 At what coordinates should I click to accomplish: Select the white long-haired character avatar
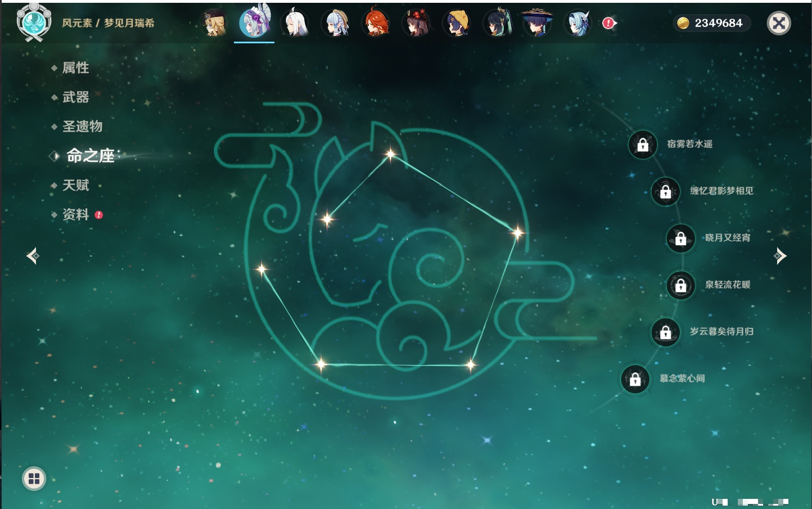[x=296, y=24]
